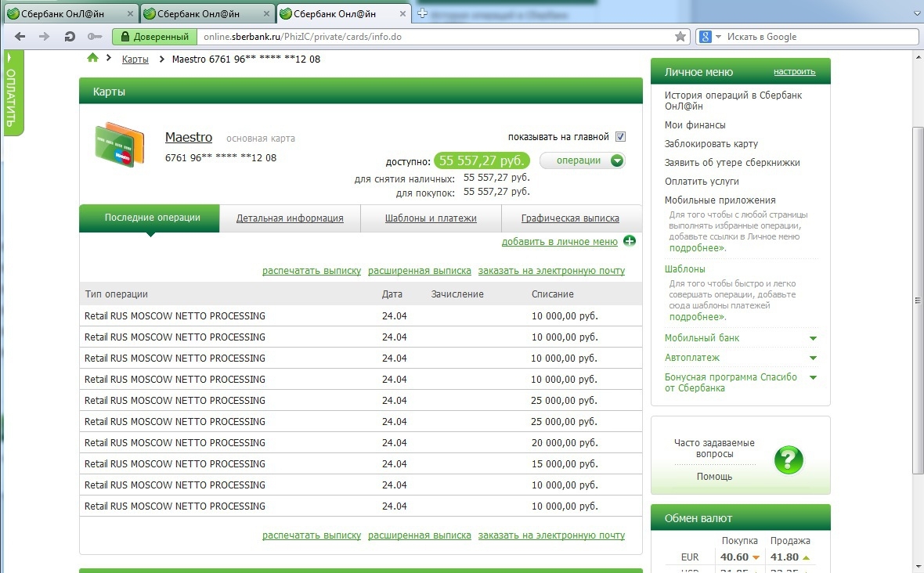The image size is (924, 573).
Task: Open the 'Шаблоны и платежи' tab
Action: click(431, 218)
